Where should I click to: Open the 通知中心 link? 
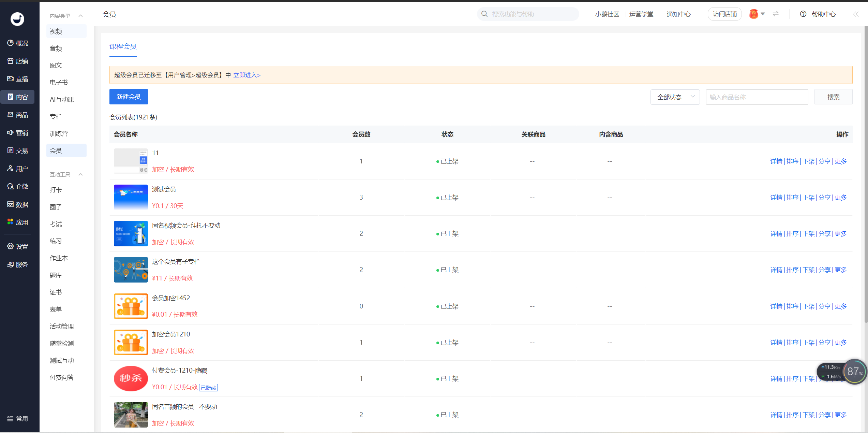(x=679, y=14)
